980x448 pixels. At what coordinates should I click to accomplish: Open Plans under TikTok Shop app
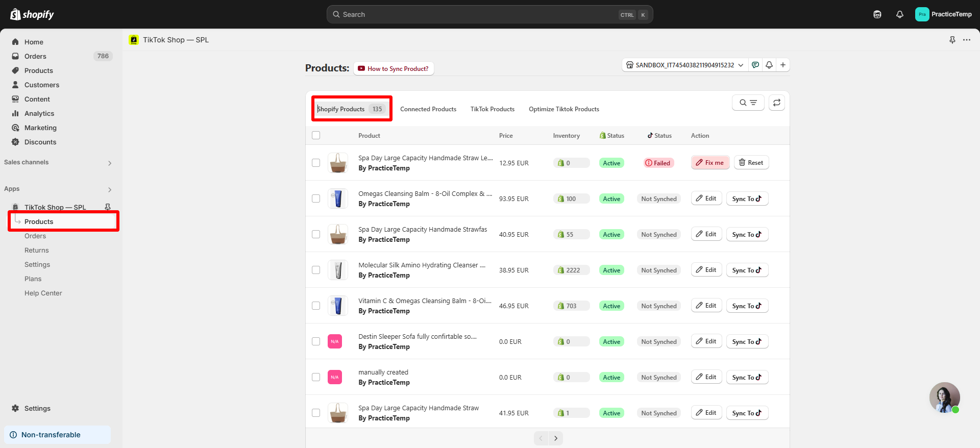(x=33, y=279)
